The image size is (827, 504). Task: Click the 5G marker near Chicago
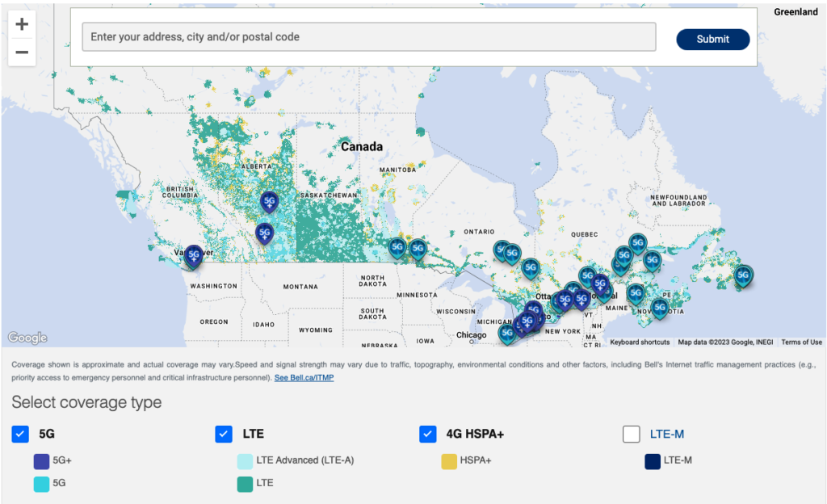click(507, 332)
